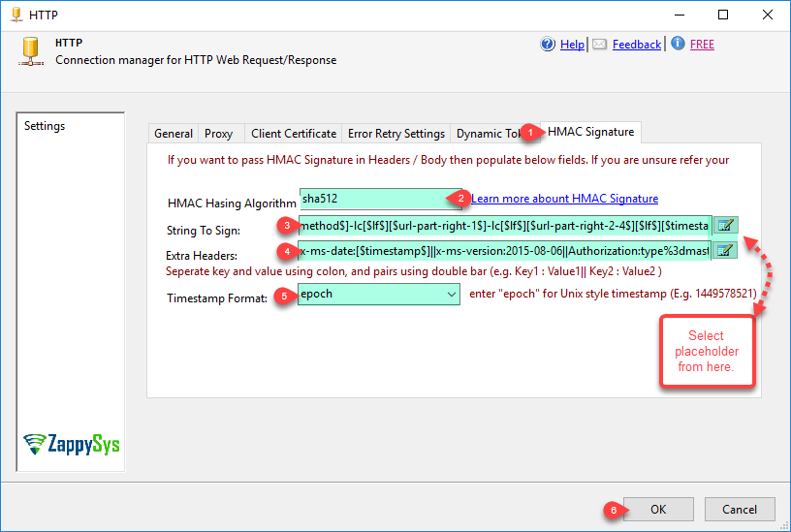The height and width of the screenshot is (532, 791).
Task: Open placeholder editor for String To Sign
Action: [x=725, y=226]
